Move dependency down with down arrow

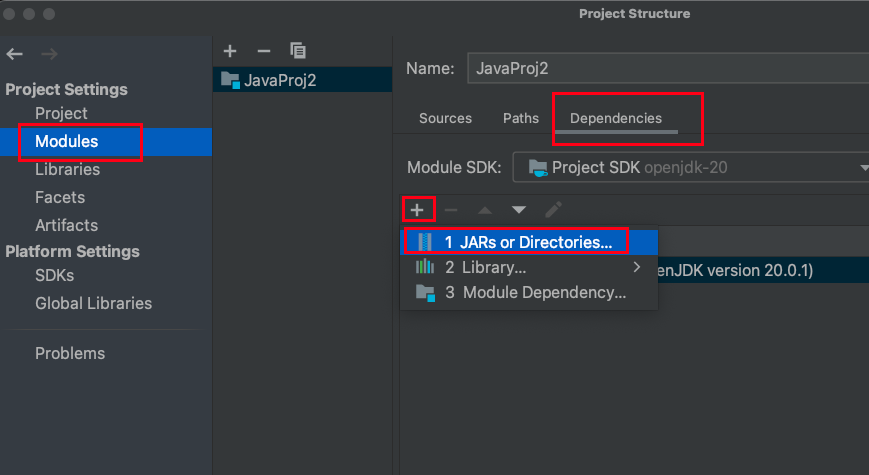point(519,210)
